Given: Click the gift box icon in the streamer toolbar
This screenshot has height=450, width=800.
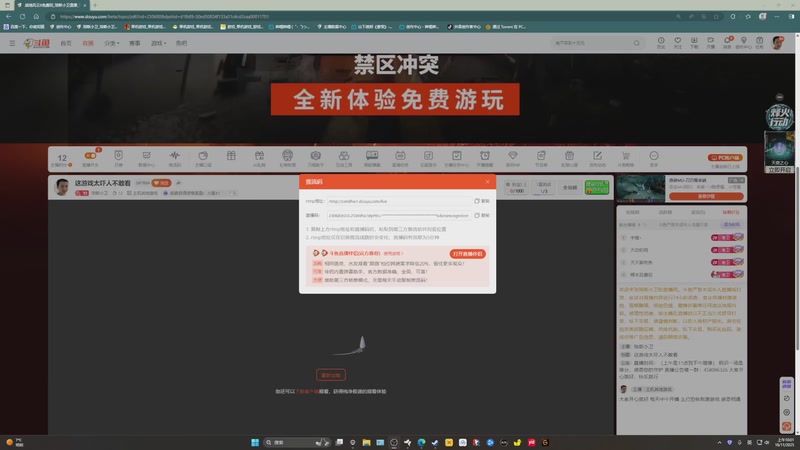Looking at the screenshot, I should coord(231,156).
